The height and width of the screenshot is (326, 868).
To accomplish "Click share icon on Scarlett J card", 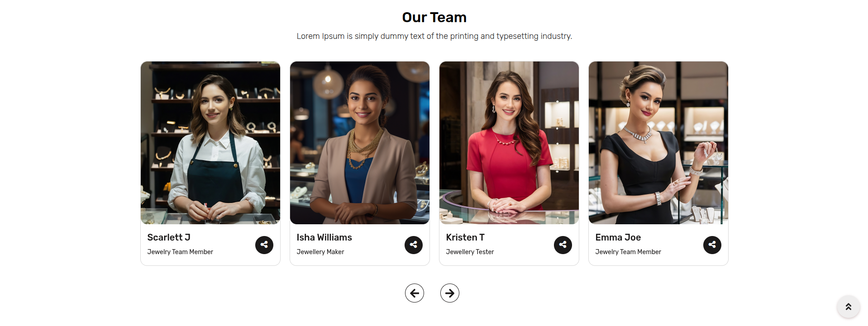I will 264,245.
